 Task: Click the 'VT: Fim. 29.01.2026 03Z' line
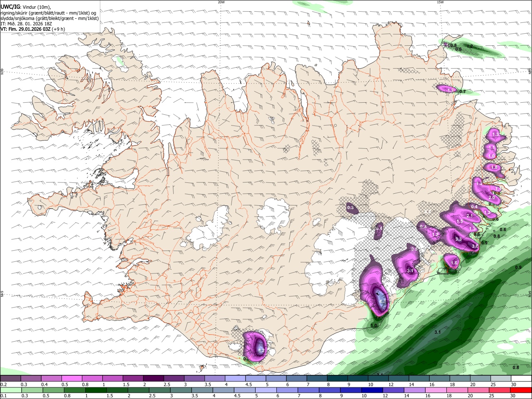(25, 29)
